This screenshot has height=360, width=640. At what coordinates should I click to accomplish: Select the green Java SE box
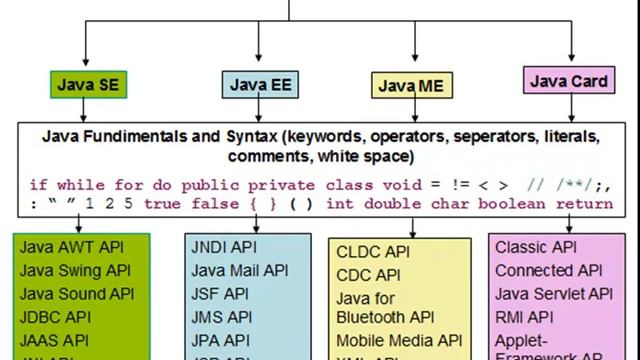tap(89, 84)
